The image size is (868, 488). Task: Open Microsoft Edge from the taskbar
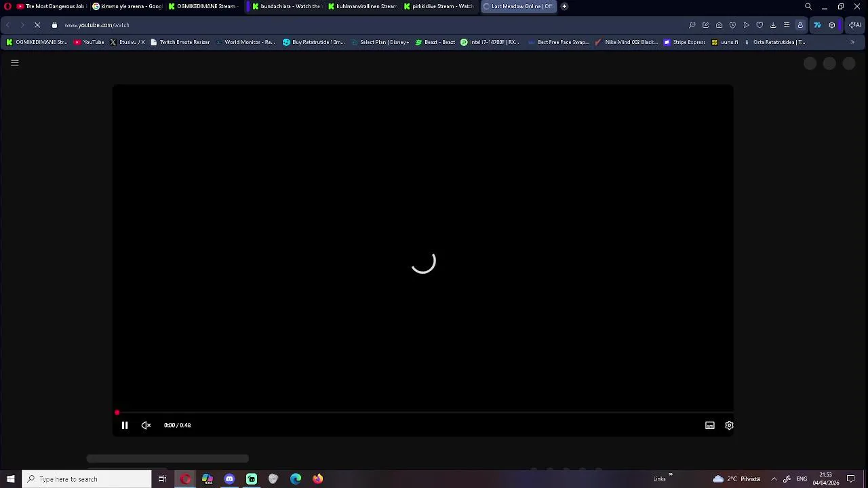296,479
